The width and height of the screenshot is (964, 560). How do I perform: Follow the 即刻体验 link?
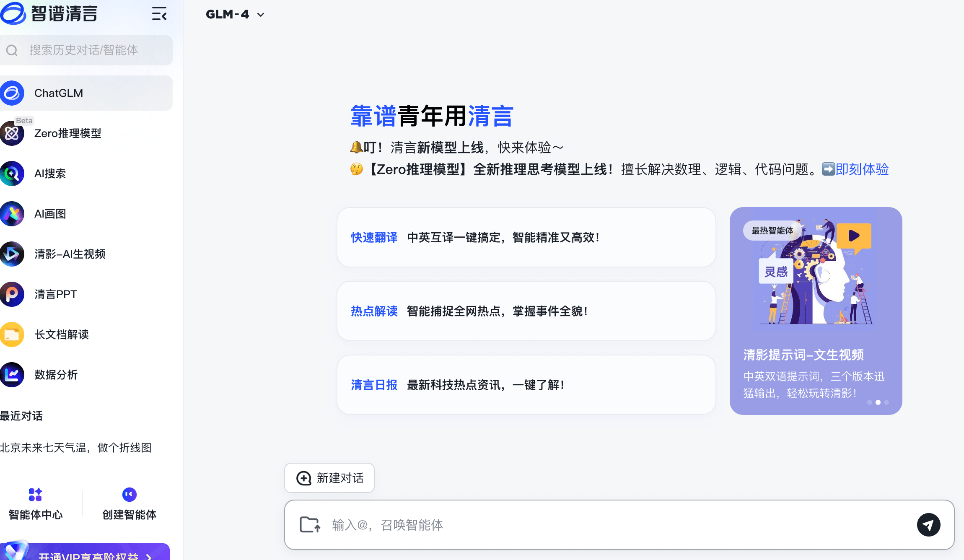click(862, 169)
